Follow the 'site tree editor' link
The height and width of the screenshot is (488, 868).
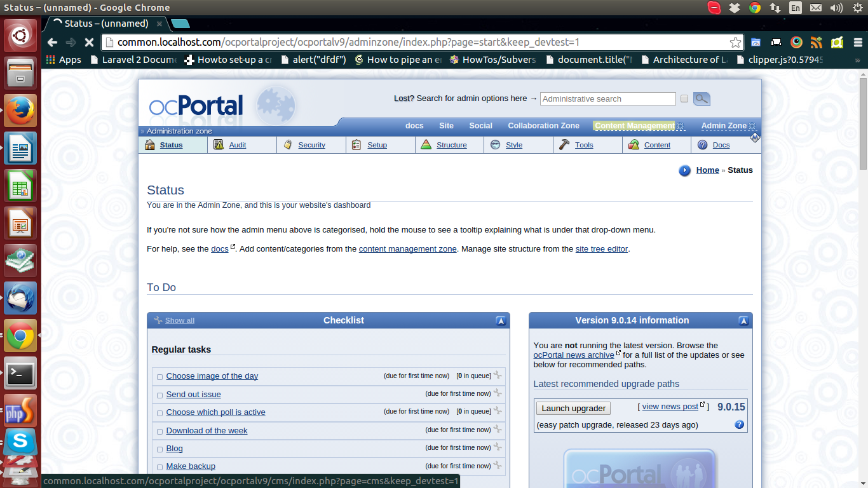(601, 249)
